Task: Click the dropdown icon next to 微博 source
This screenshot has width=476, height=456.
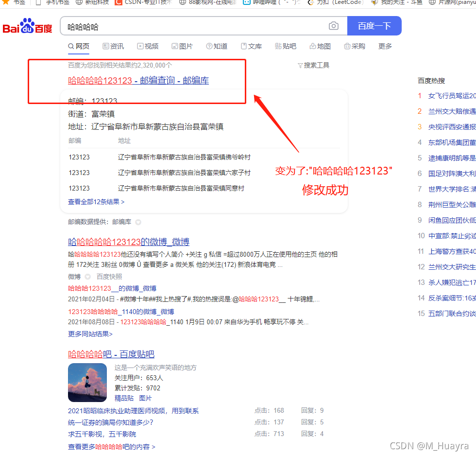Action: pyautogui.click(x=88, y=277)
